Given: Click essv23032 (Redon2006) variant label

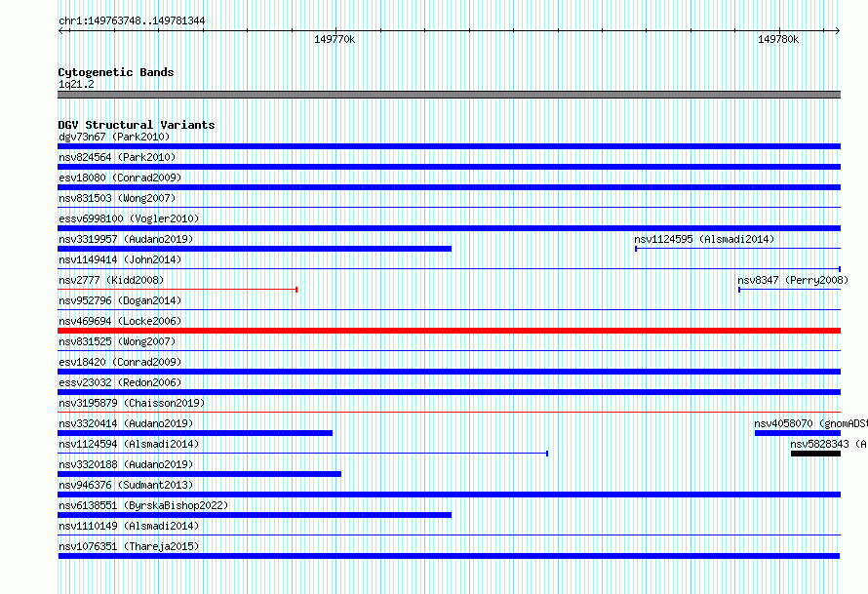Looking at the screenshot, I should coord(120,382).
